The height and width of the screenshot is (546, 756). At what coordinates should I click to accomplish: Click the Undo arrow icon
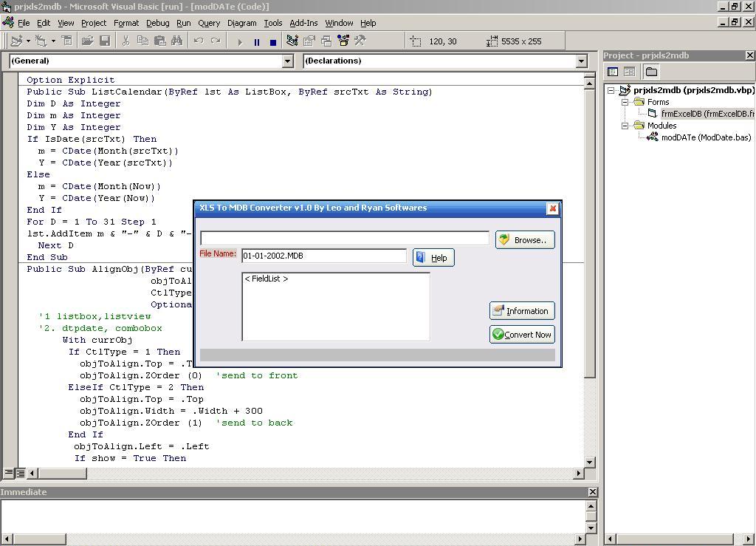click(198, 41)
